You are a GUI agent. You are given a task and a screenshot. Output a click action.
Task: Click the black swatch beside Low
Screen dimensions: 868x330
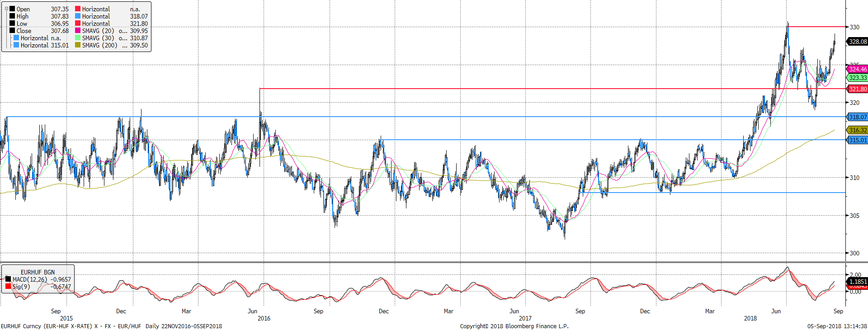[12, 23]
